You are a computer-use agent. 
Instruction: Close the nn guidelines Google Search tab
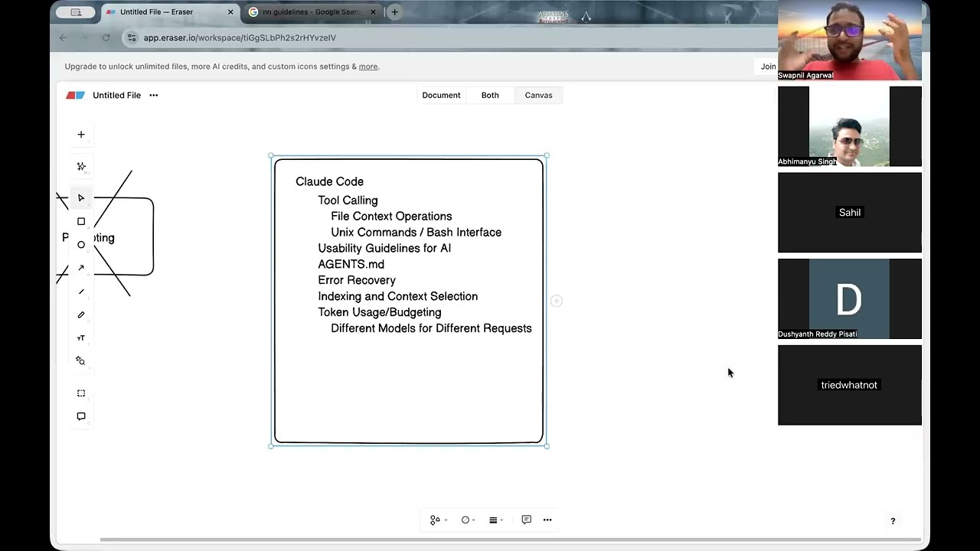click(x=374, y=12)
